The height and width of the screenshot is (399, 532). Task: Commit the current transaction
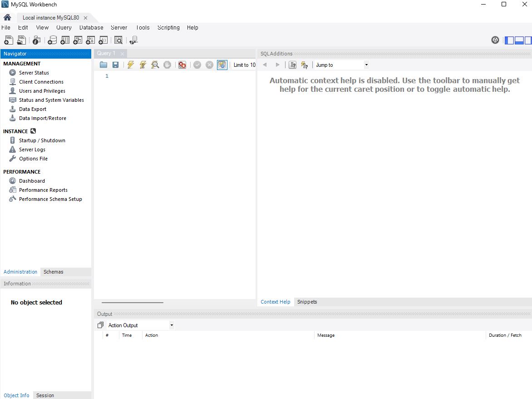pyautogui.click(x=197, y=65)
